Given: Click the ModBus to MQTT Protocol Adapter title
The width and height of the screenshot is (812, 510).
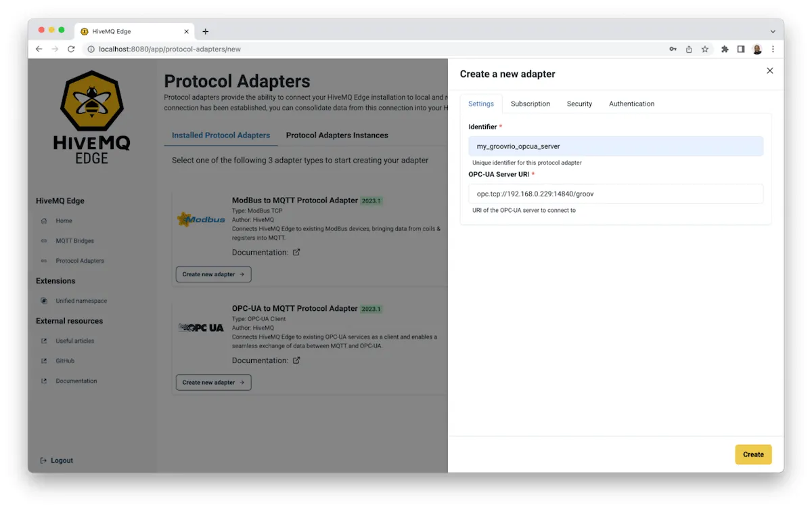Looking at the screenshot, I should point(295,200).
